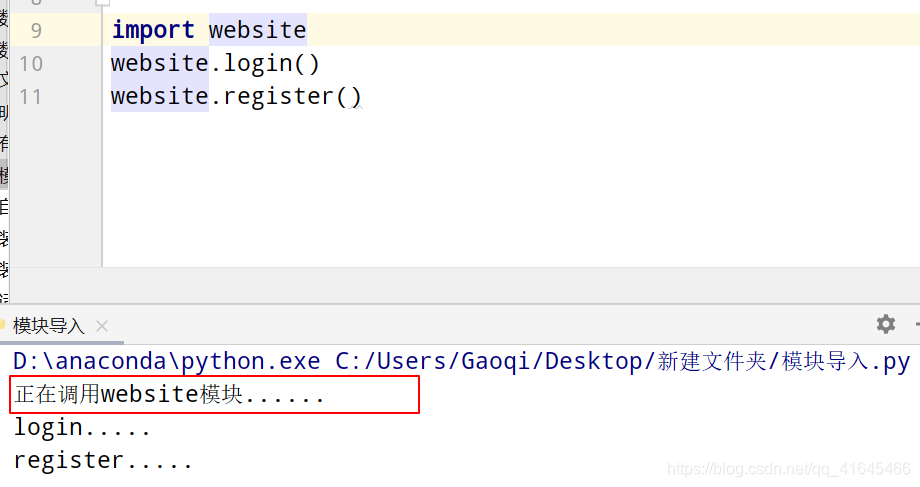
Task: Click the login..... console output line
Action: [x=82, y=428]
